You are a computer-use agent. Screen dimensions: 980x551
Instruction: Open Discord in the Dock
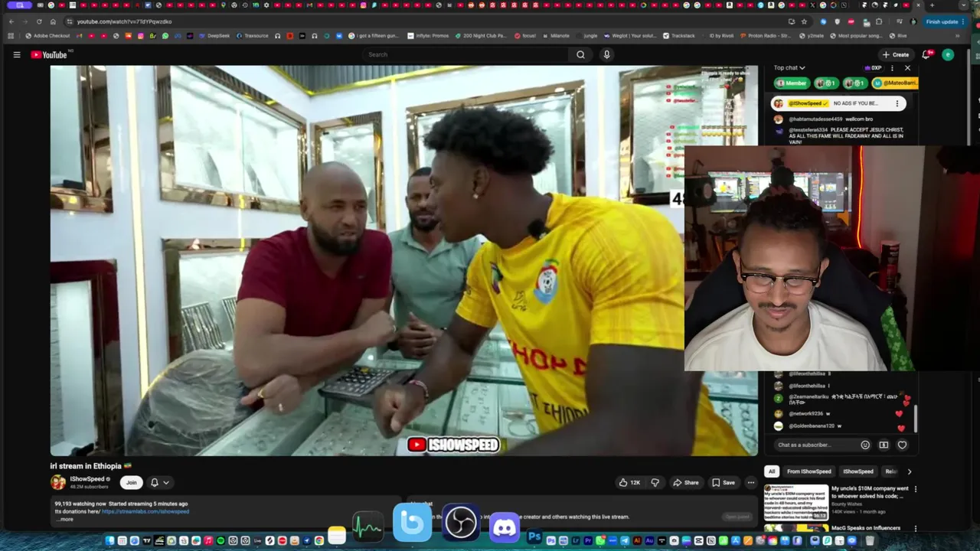pos(505,527)
